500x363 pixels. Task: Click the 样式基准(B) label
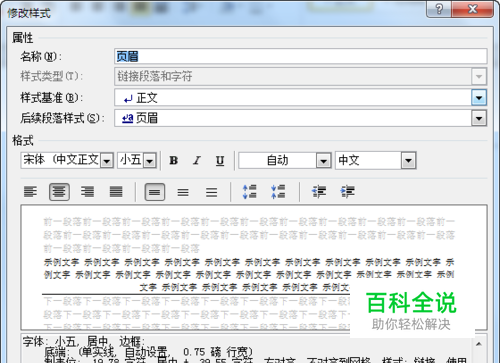51,98
